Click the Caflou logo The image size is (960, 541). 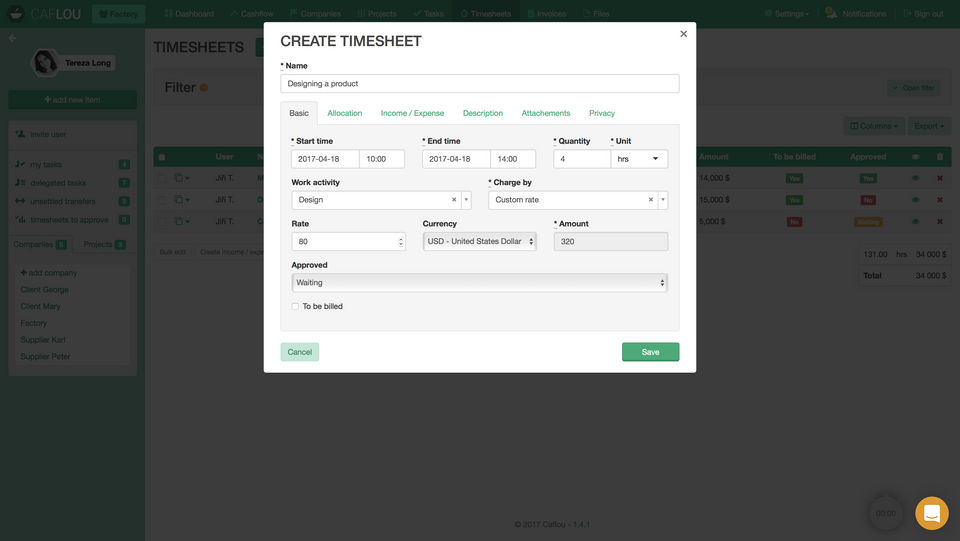pyautogui.click(x=45, y=13)
